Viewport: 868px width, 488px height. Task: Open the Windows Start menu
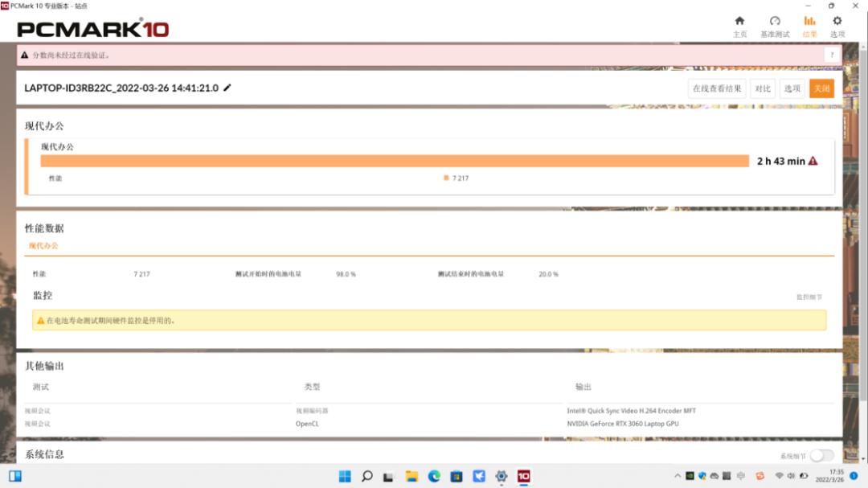345,477
